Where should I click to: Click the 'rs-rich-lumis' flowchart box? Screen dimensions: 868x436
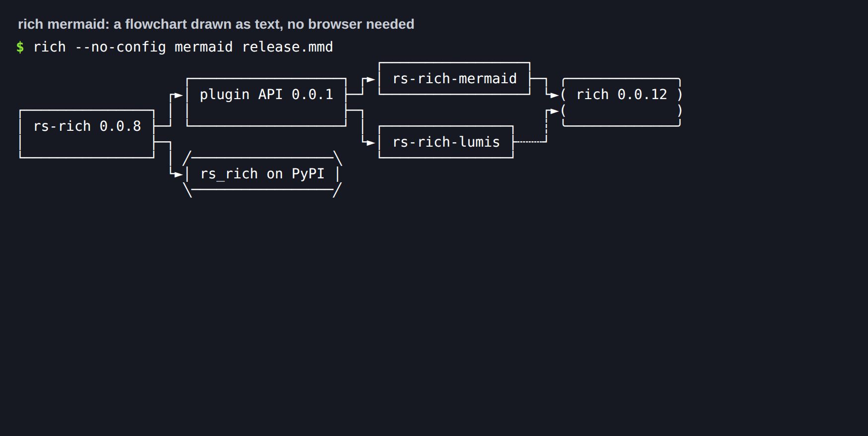point(446,142)
